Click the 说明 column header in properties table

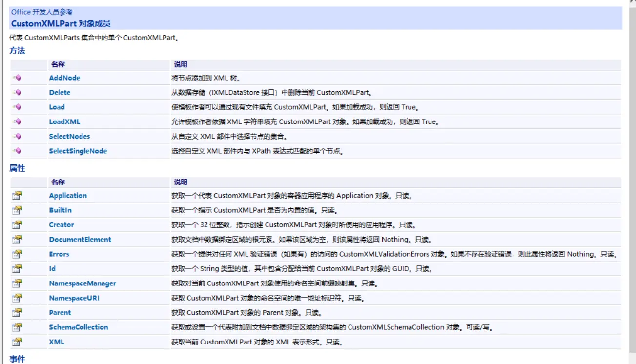(181, 182)
